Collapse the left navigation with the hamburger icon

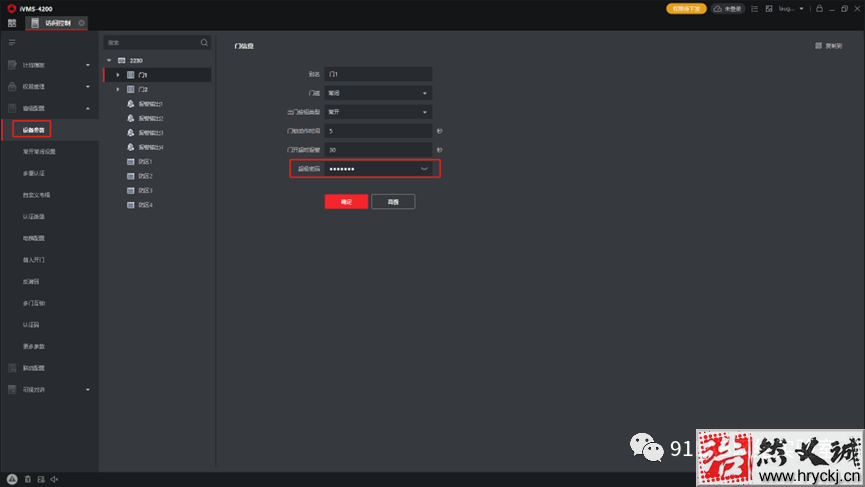click(x=12, y=42)
